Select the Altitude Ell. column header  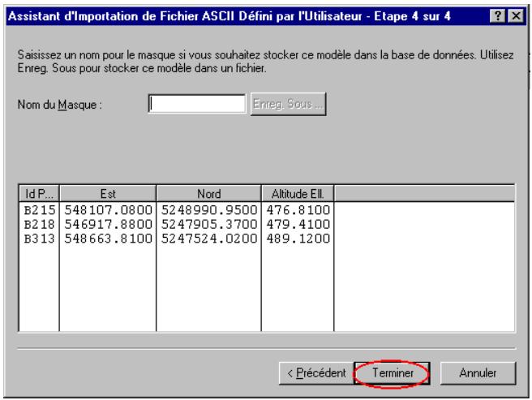[298, 194]
